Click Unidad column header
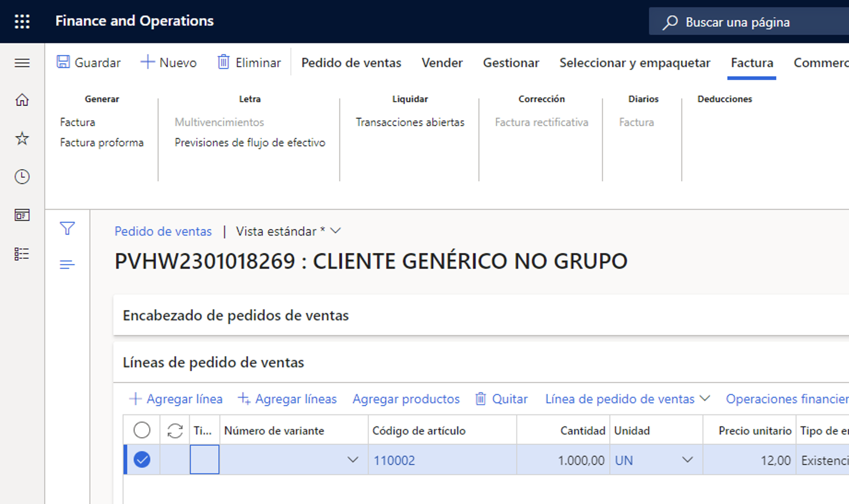The height and width of the screenshot is (504, 849). [x=656, y=431]
